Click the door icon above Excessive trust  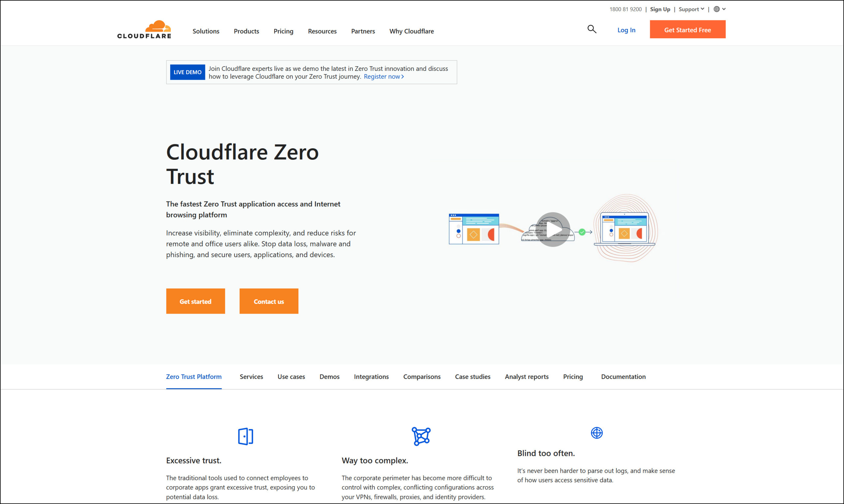pos(246,436)
